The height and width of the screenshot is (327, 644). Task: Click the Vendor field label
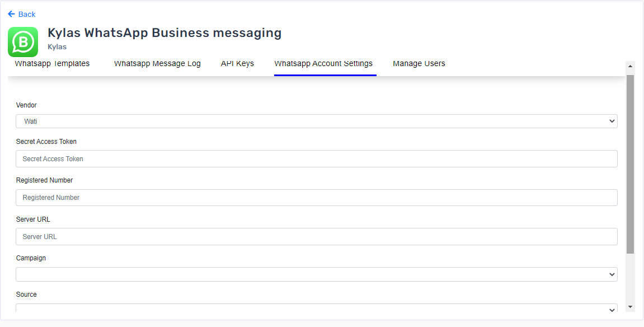(x=26, y=105)
